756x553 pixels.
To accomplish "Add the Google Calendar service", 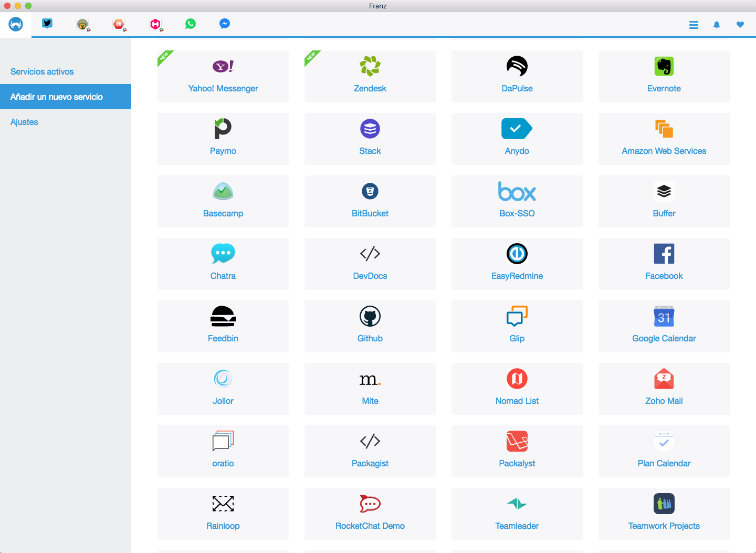I will coord(664,326).
